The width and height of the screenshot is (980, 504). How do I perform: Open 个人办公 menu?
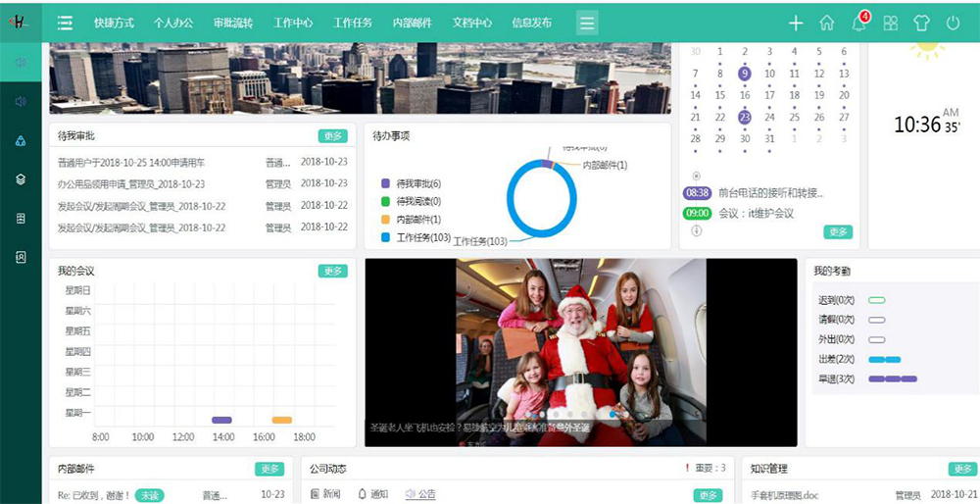point(173,24)
